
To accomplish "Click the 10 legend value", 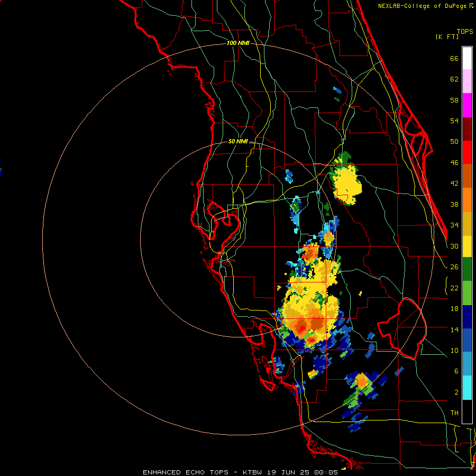I will coord(454,351).
